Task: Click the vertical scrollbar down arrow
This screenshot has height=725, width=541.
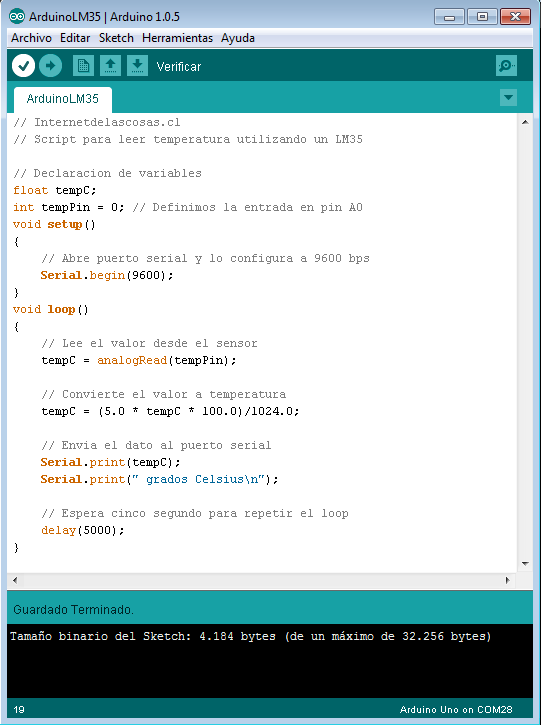Action: (525, 564)
